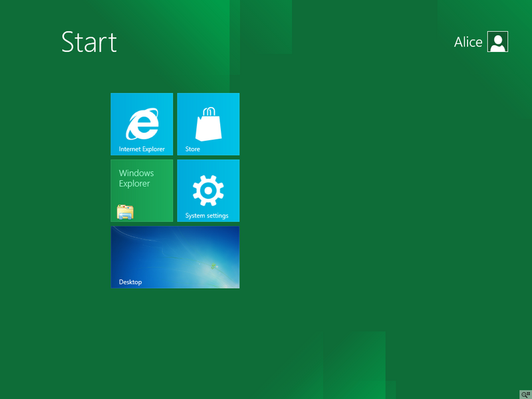
Task: Open the Internet Explorer tile
Action: [x=142, y=124]
